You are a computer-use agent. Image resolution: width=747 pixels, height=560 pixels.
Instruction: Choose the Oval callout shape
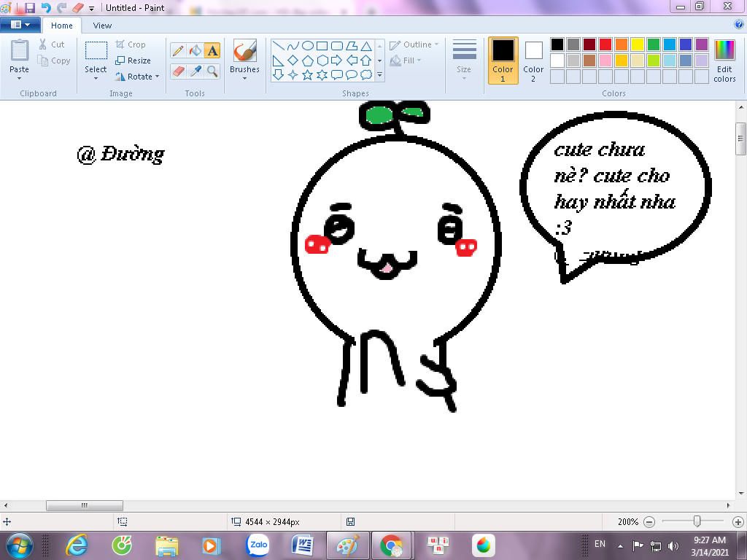coord(352,75)
